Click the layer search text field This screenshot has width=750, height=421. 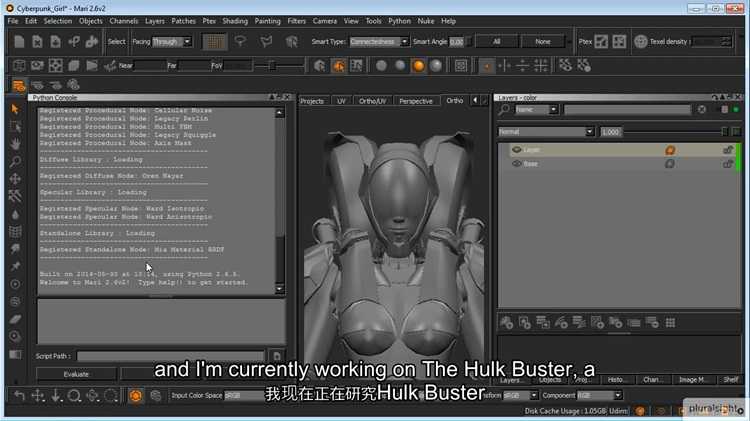coord(628,110)
